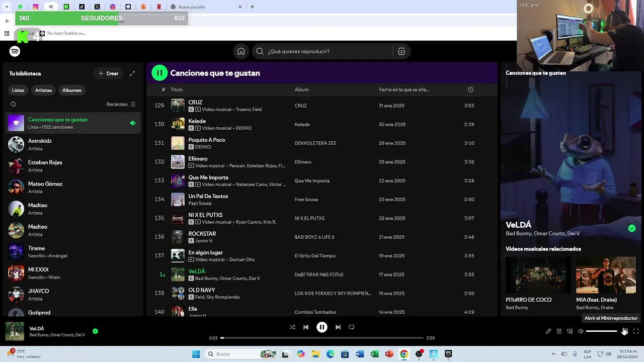
Task: Open a new browser tab with plus
Action: (252, 7)
